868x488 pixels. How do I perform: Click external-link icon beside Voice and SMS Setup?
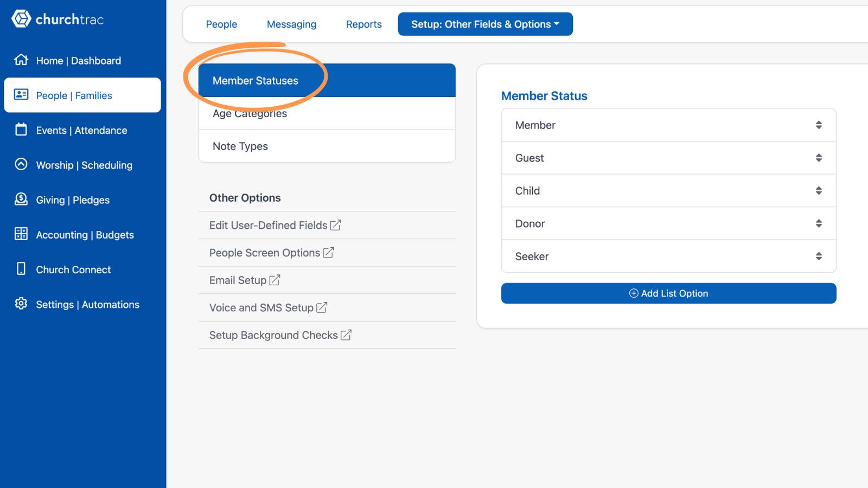point(322,307)
